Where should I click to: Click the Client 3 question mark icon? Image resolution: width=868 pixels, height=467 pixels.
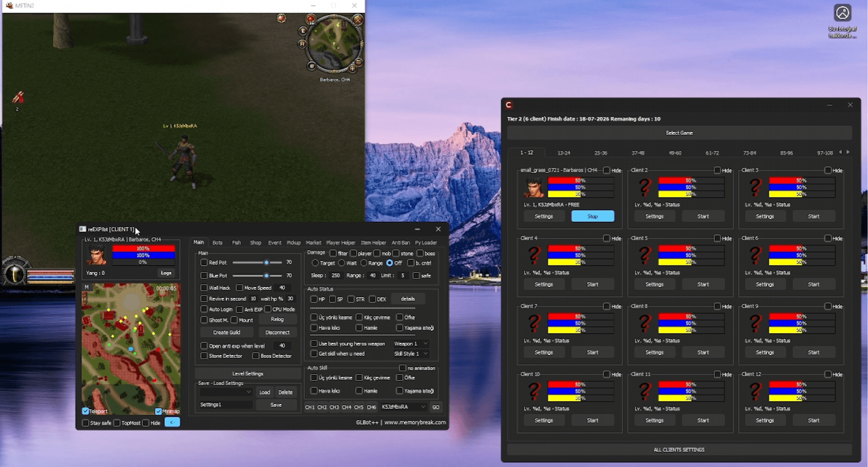tap(755, 187)
